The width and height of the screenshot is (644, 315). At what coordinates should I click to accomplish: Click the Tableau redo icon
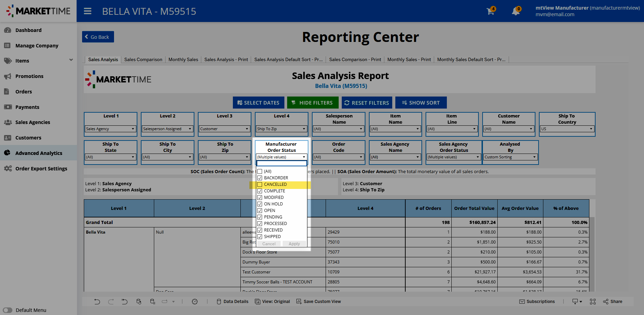tap(111, 302)
